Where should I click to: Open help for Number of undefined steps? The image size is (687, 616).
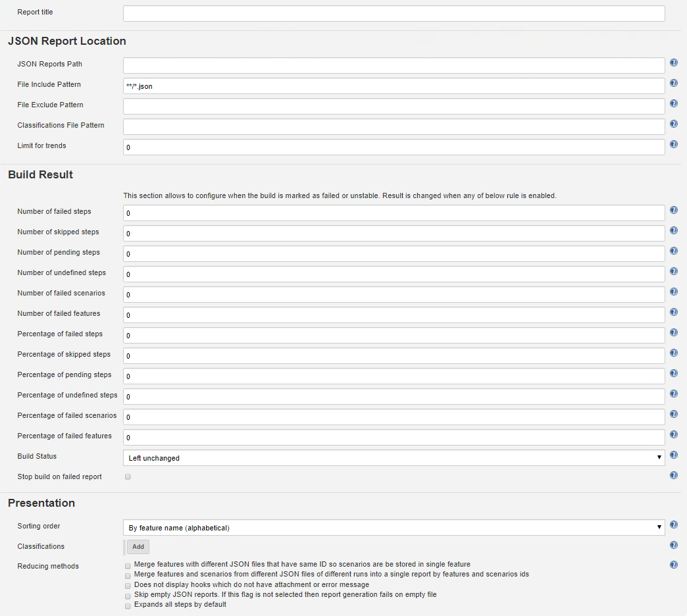(x=674, y=271)
